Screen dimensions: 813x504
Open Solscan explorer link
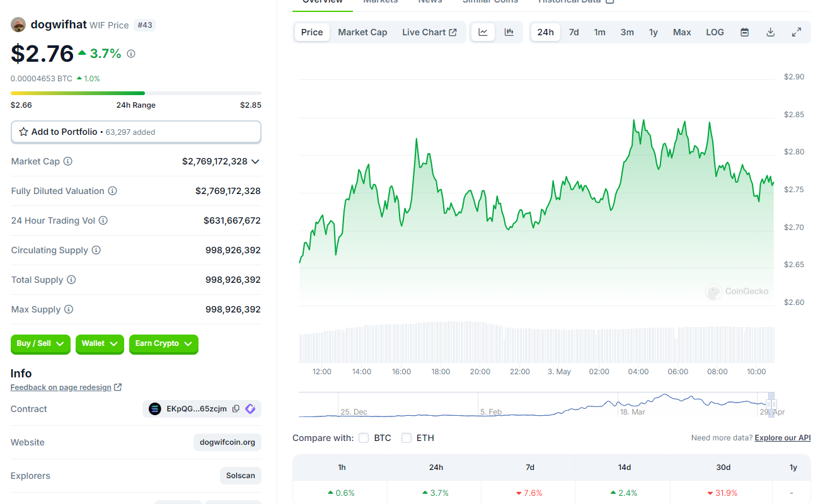[241, 476]
